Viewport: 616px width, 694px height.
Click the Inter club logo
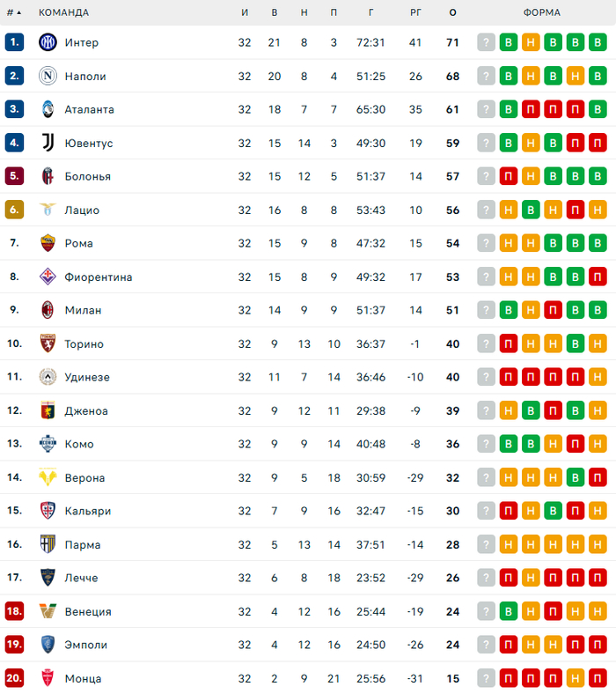[x=48, y=42]
